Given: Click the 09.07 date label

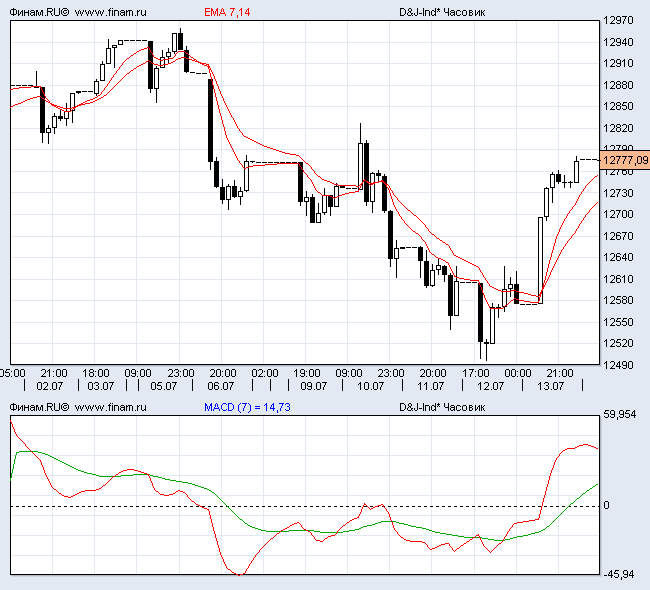Looking at the screenshot, I should [x=314, y=386].
